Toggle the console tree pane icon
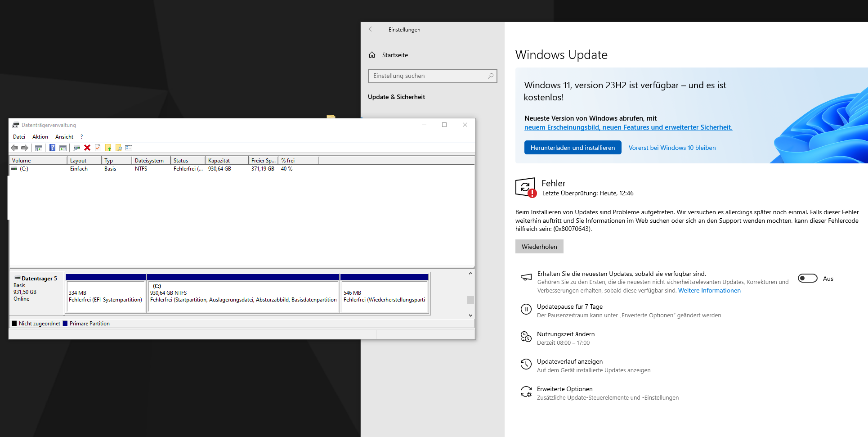This screenshot has width=868, height=437. 39,148
